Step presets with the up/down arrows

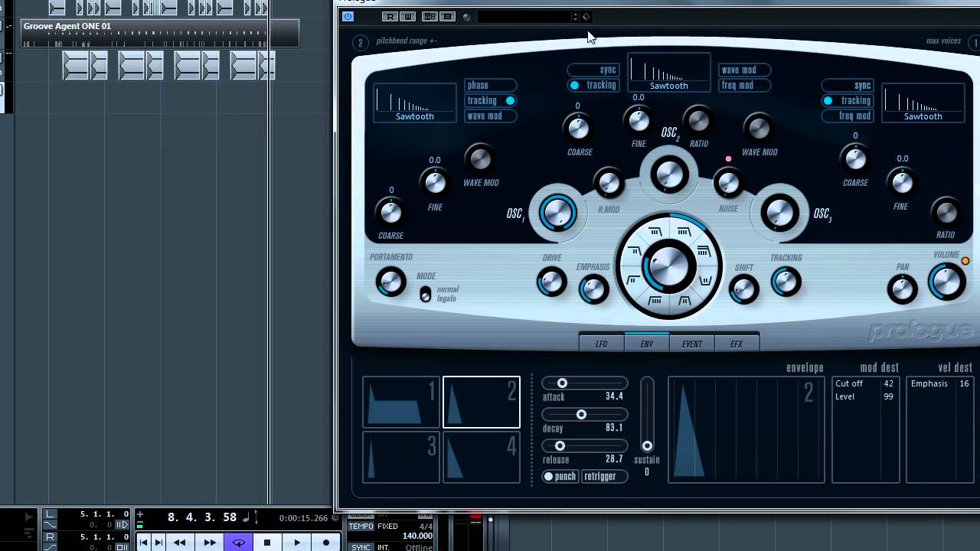click(x=575, y=17)
